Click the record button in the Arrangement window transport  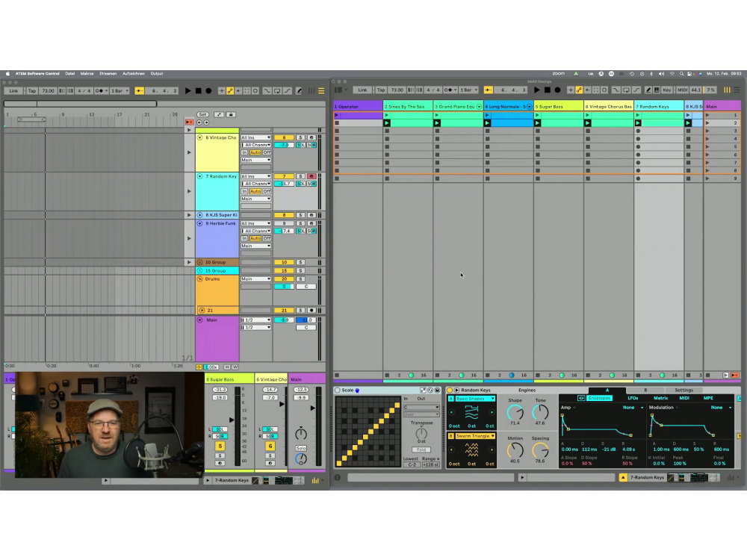click(208, 90)
